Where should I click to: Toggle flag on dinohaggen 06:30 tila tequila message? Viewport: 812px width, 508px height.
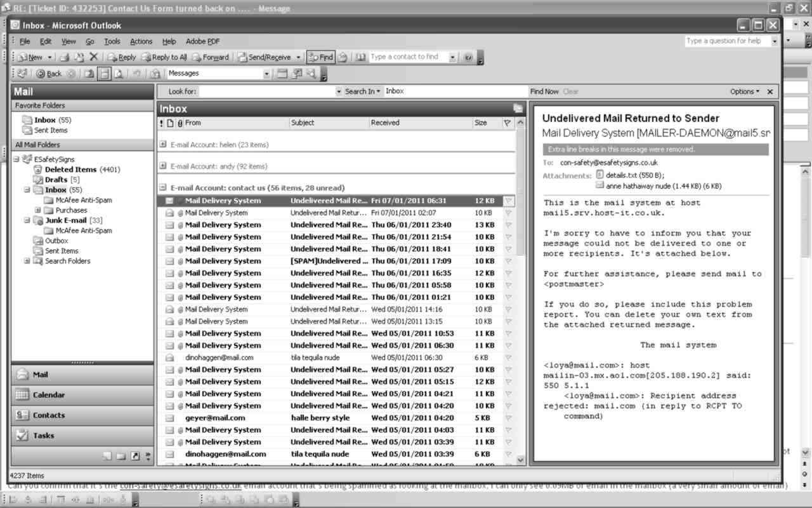507,358
